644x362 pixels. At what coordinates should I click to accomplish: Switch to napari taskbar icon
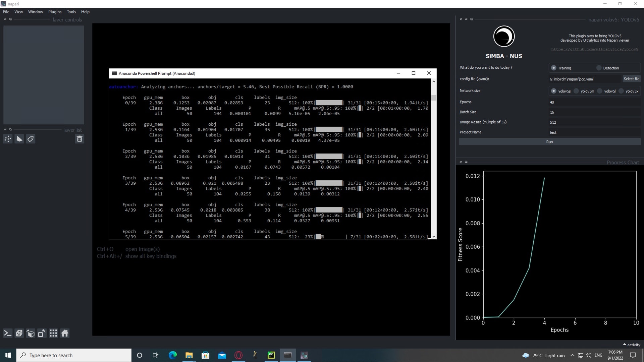tap(304, 355)
